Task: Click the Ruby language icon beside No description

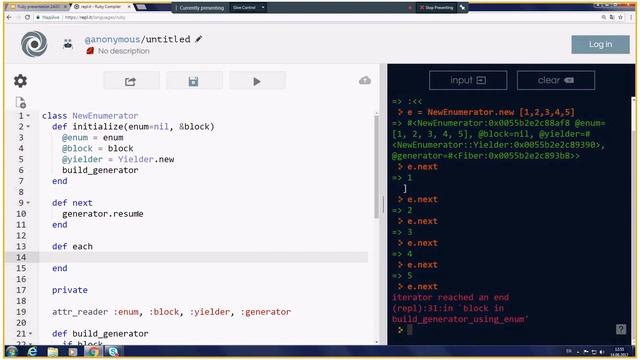Action: (90, 51)
